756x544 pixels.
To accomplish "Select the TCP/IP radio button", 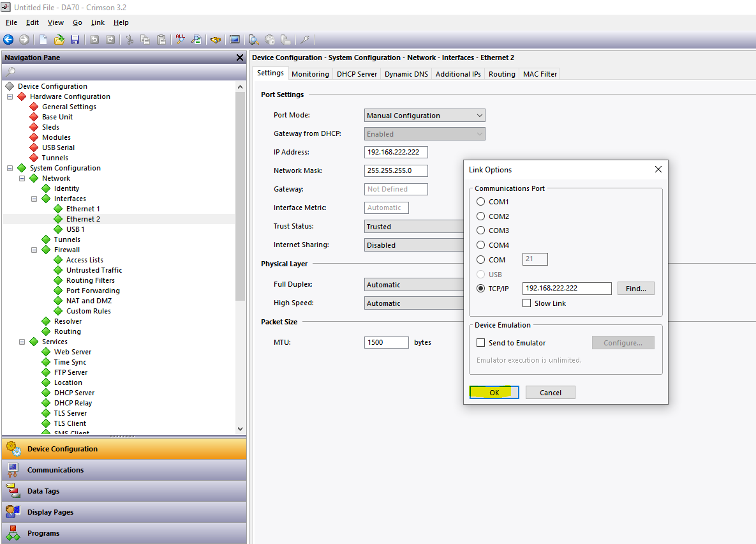I will coord(480,288).
